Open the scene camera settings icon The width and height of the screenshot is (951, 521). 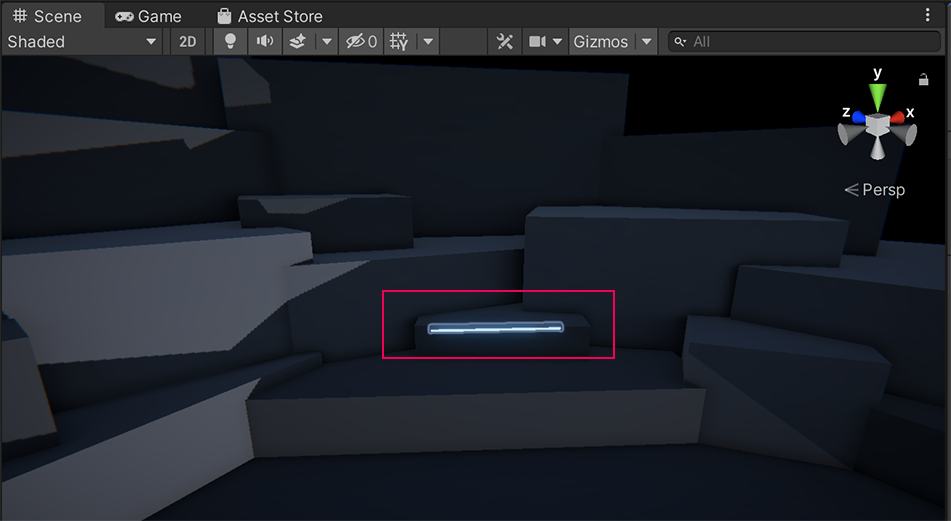(x=538, y=41)
